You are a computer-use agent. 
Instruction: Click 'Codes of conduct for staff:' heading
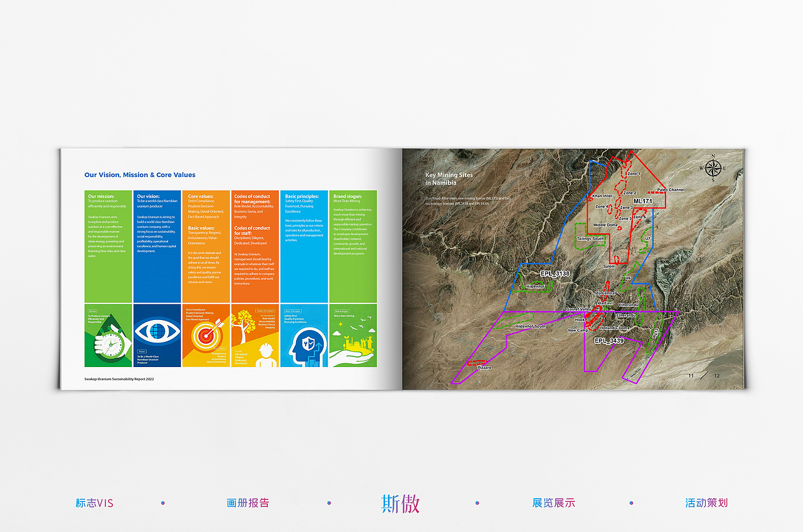pyautogui.click(x=252, y=230)
